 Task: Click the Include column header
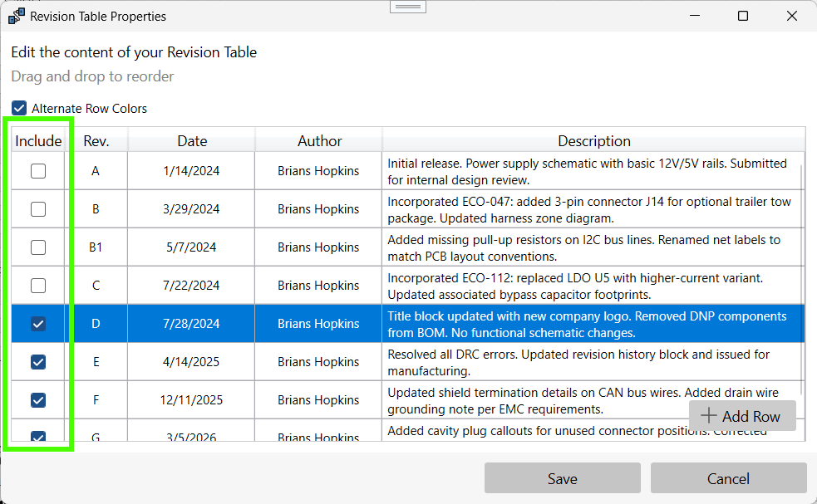click(x=38, y=140)
